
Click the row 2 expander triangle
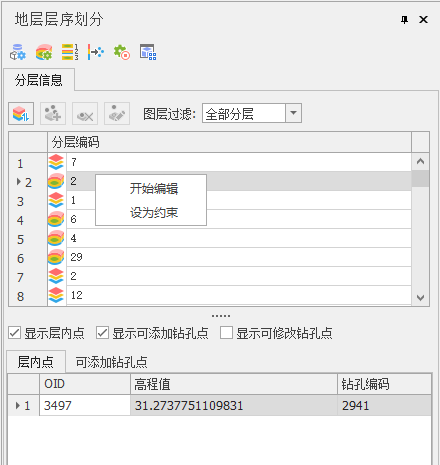(19, 182)
